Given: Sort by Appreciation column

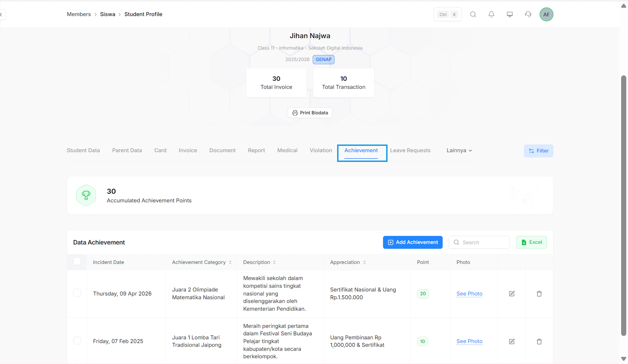Looking at the screenshot, I should 364,262.
